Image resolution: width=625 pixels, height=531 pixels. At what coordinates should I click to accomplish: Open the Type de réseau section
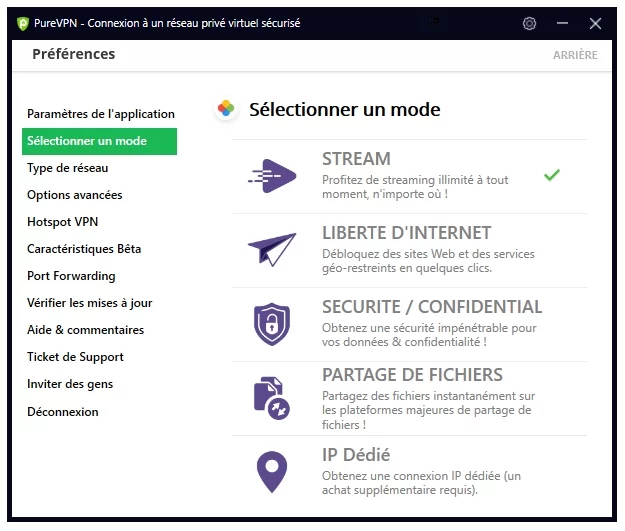click(x=68, y=168)
